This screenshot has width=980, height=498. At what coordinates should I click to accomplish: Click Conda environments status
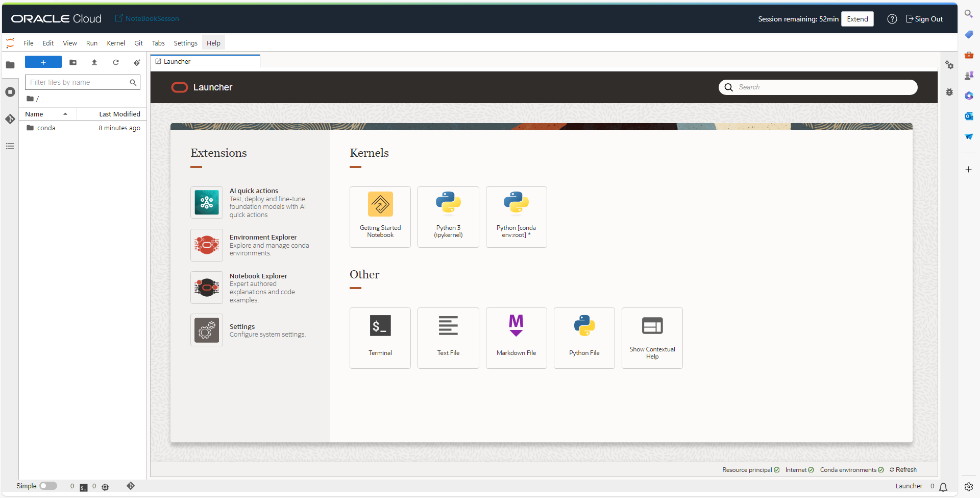click(x=852, y=470)
